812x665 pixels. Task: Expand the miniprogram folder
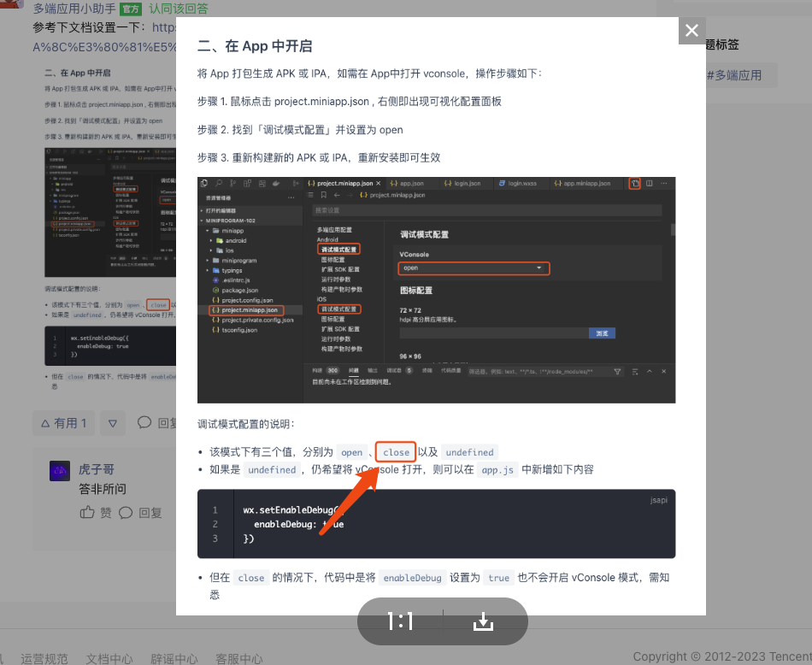[x=238, y=261]
